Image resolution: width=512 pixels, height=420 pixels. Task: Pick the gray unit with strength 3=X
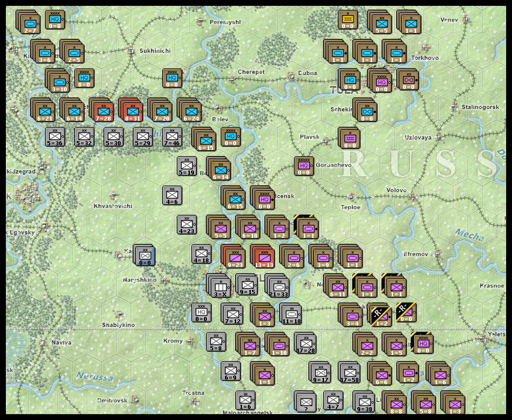[220, 288]
